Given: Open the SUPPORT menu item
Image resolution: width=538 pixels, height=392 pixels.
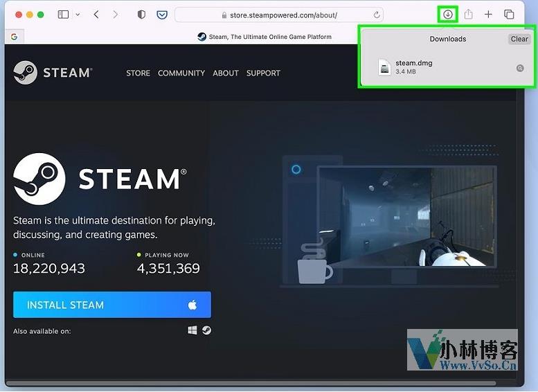Looking at the screenshot, I should (263, 73).
